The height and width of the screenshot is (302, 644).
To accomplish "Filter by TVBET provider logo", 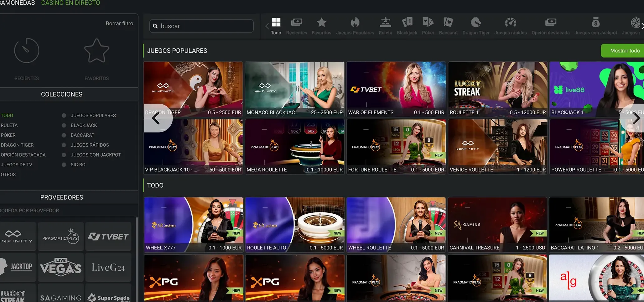I will click(108, 237).
